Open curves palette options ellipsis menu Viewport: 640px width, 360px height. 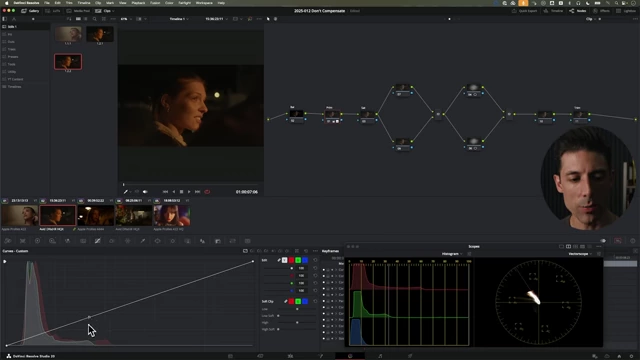[315, 251]
